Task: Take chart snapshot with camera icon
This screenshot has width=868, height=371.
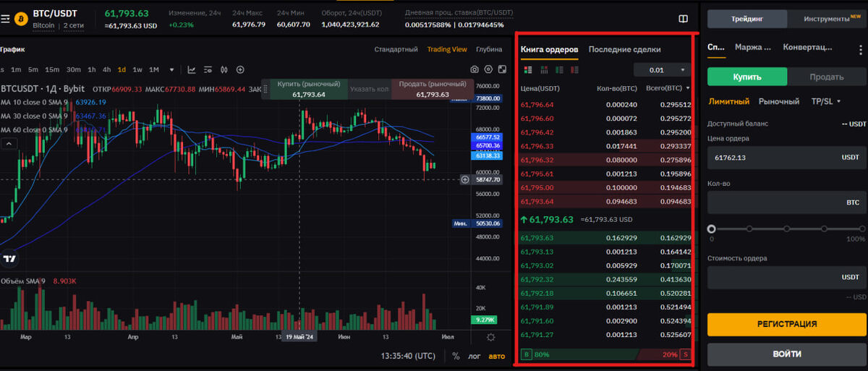Action: point(475,69)
